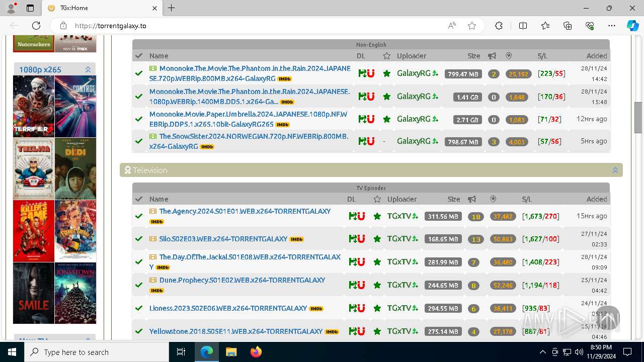Screen dimensions: 644x362
Task: Collapse the Television section chevron
Action: pos(615,170)
